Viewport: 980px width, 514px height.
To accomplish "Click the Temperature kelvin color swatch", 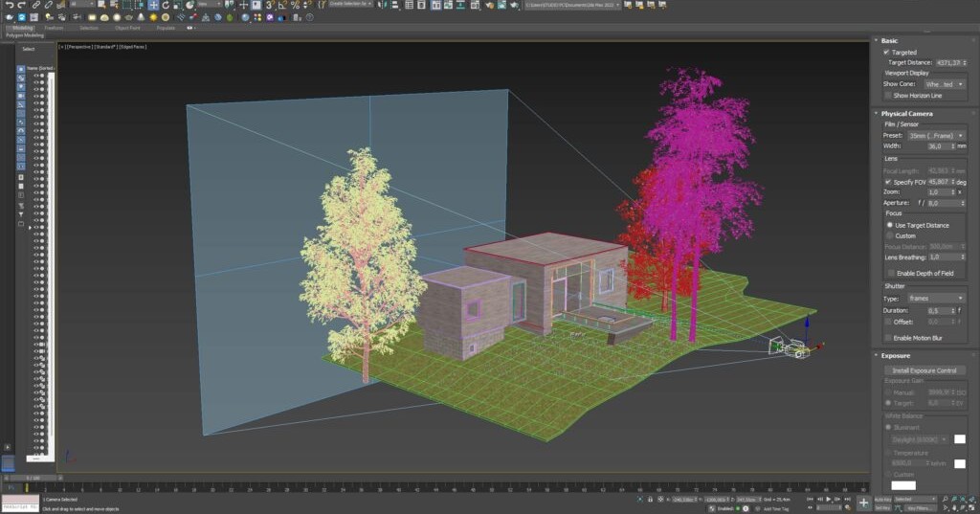I will pos(960,463).
